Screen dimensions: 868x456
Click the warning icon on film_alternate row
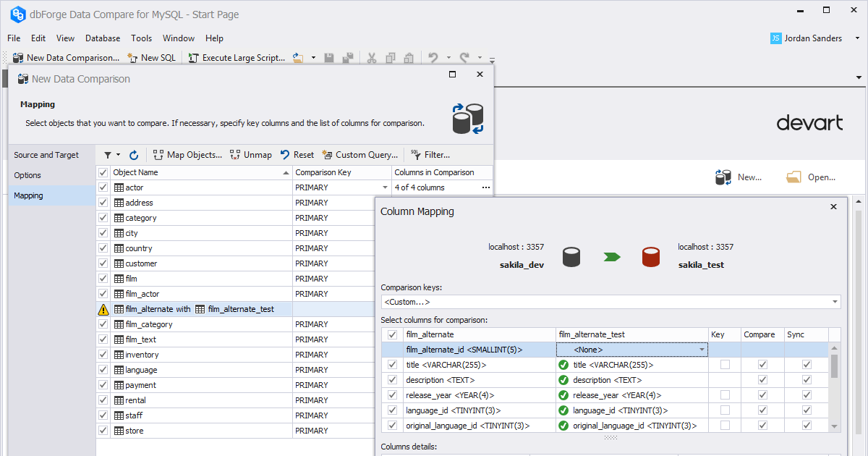pyautogui.click(x=103, y=309)
